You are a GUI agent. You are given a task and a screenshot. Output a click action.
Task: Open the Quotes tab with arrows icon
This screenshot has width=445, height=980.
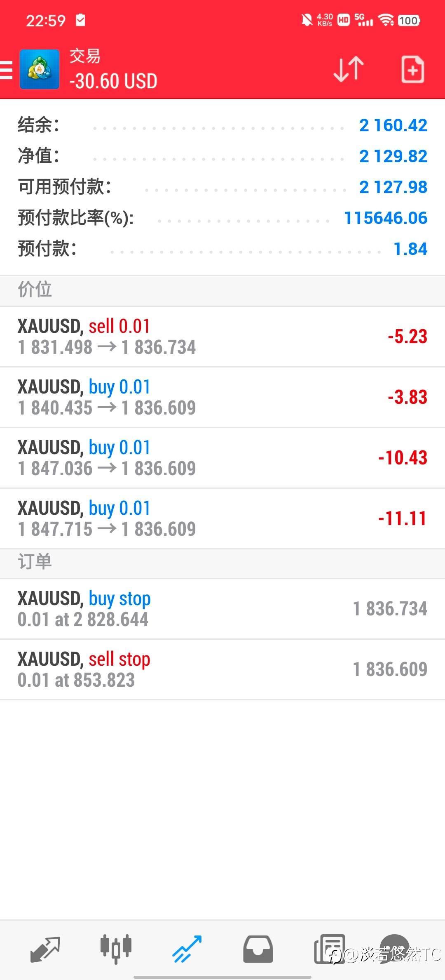point(45,949)
